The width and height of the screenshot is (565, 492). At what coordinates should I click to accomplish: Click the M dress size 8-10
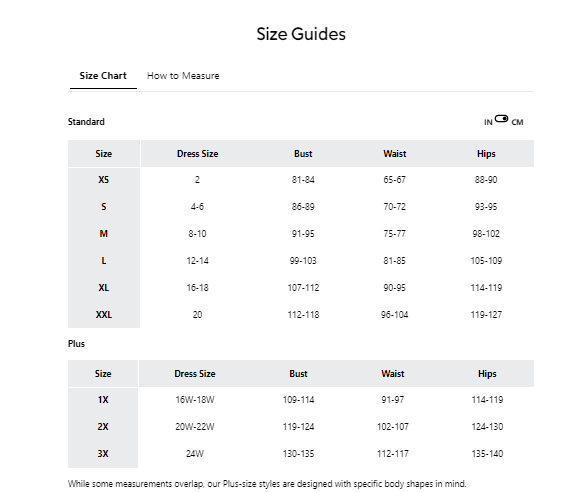click(197, 234)
